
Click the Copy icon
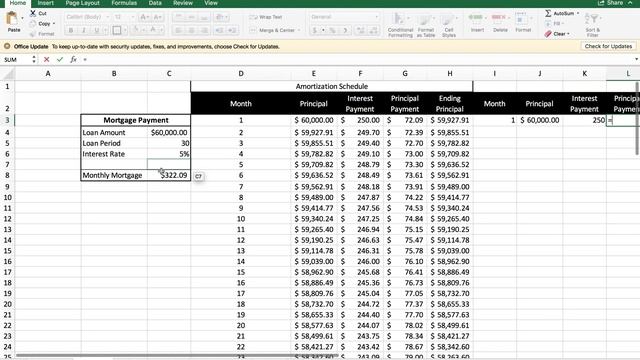coord(33,24)
